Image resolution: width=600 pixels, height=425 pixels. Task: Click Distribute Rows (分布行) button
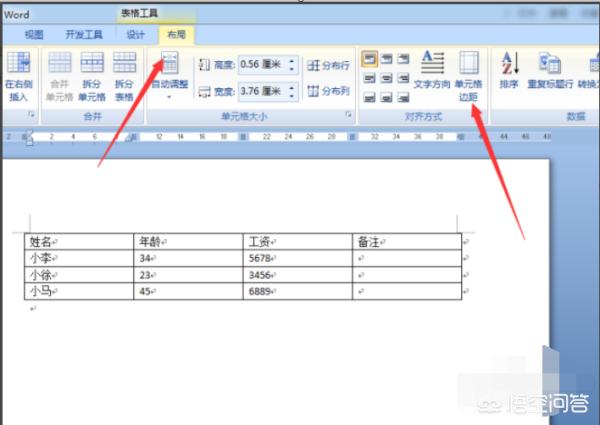[328, 65]
